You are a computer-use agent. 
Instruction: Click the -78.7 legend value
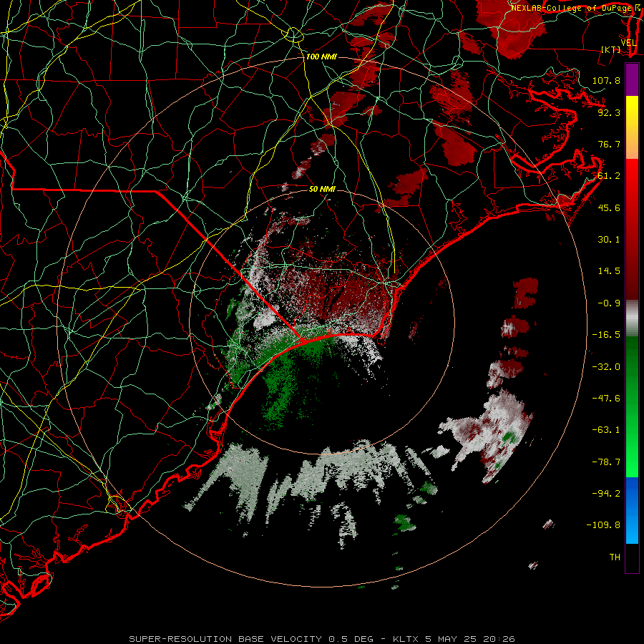(x=606, y=462)
